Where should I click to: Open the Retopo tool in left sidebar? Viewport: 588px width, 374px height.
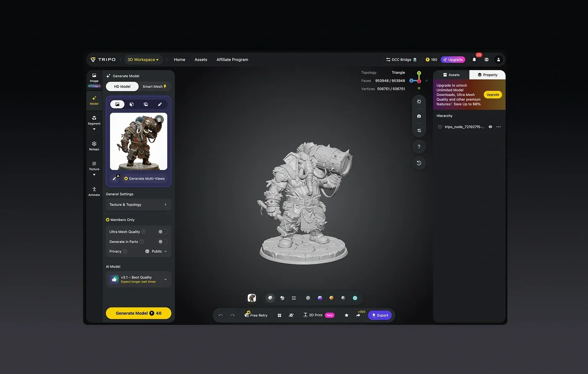point(94,146)
